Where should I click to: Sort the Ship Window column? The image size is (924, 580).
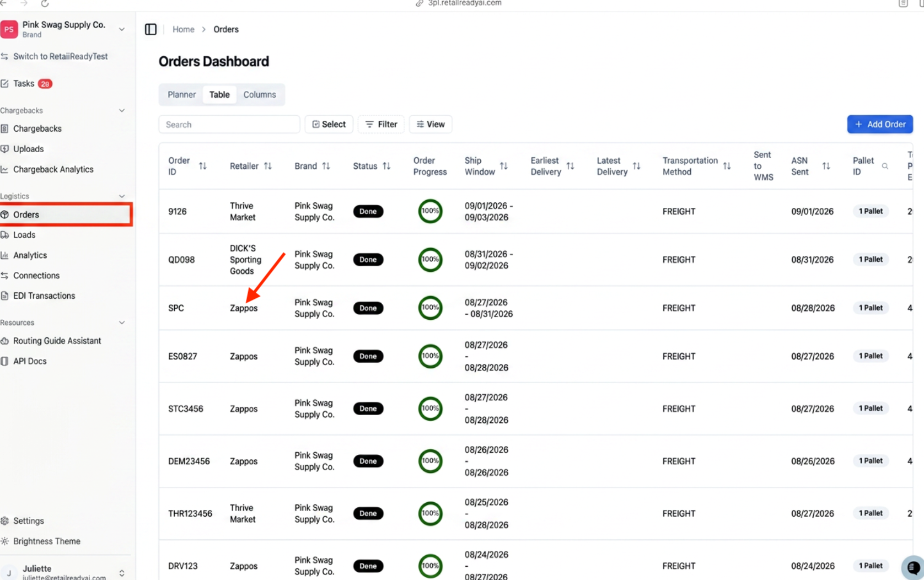pos(504,166)
